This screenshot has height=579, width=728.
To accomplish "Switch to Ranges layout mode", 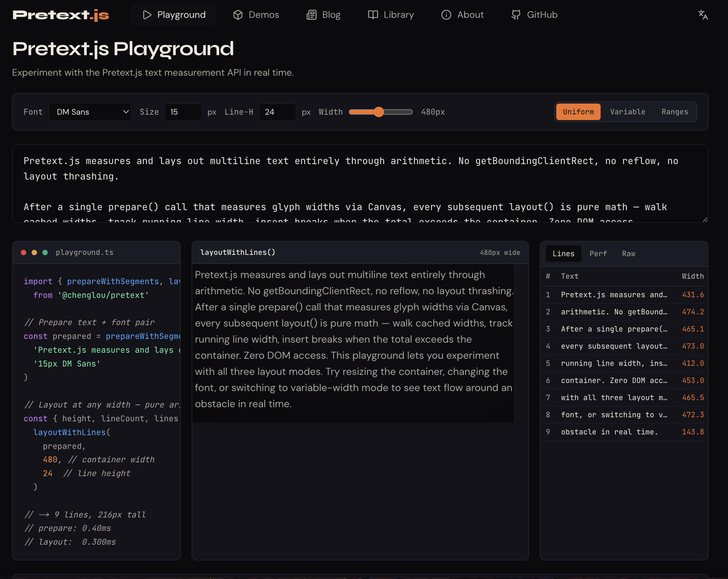I will click(675, 112).
